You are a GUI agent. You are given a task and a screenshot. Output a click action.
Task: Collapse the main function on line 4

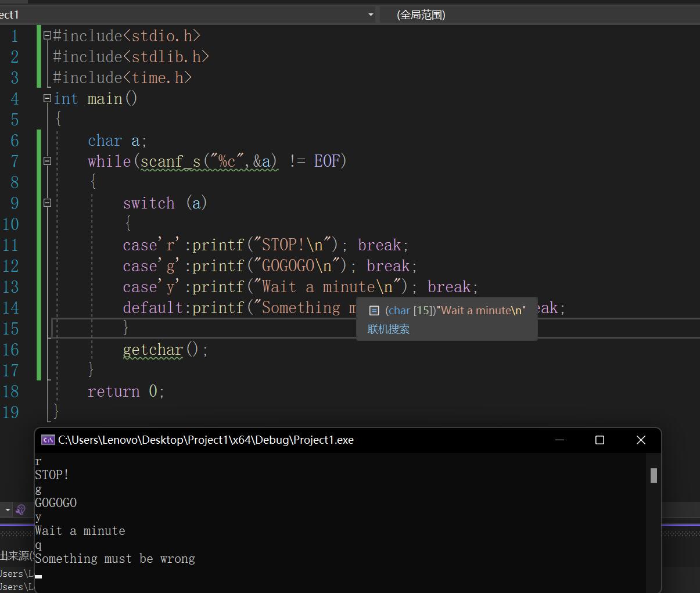click(x=47, y=99)
